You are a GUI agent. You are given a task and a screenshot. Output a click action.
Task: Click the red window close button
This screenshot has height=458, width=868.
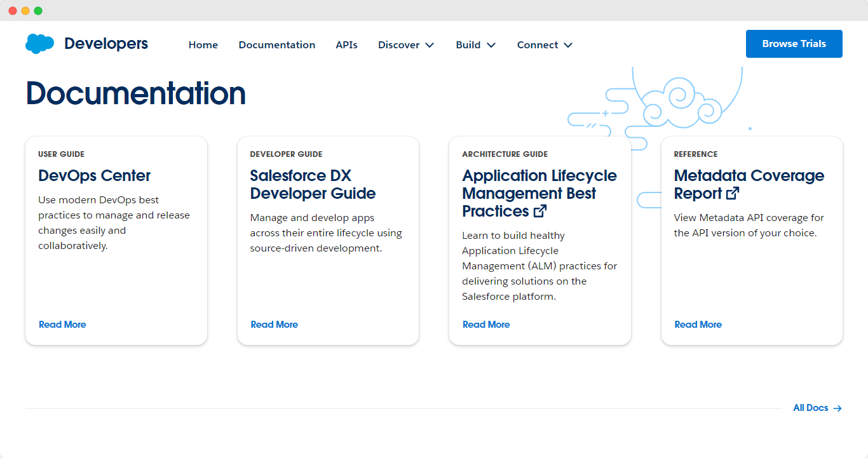13,11
